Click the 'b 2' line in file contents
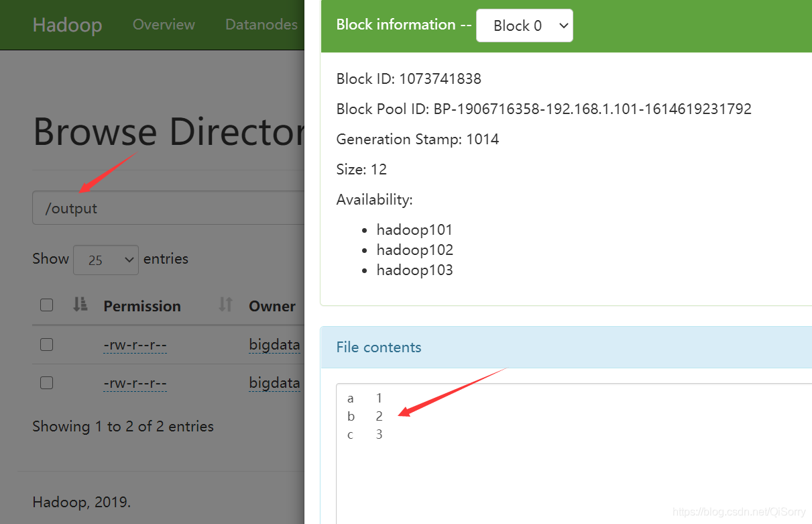 [x=365, y=417]
